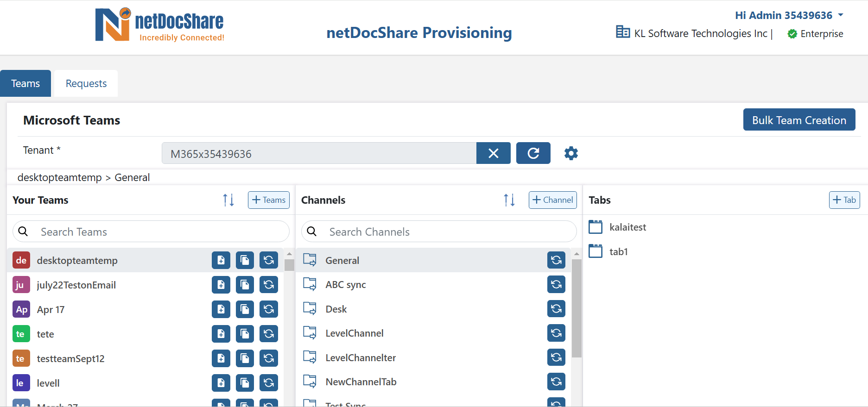Sync the LevelChannel channel
Screen dimensions: 868x407
556,333
